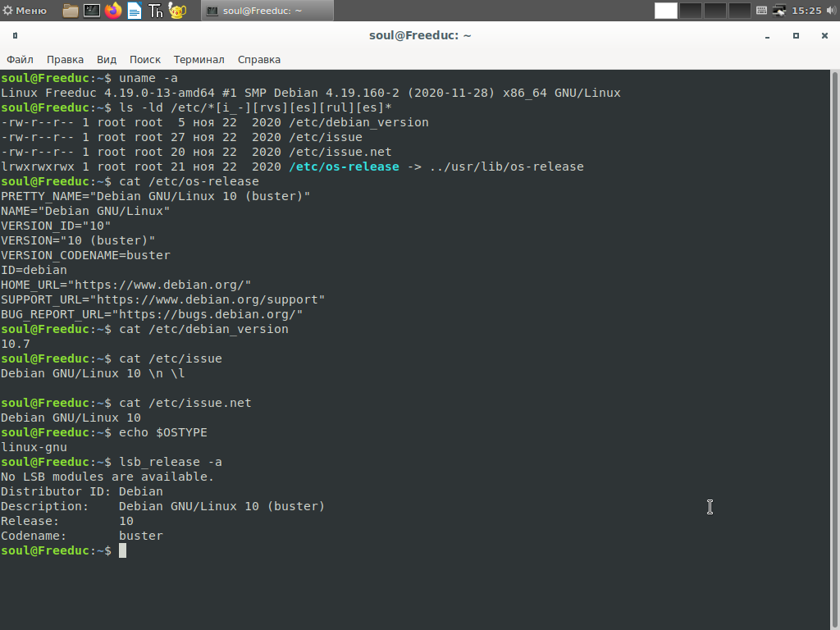Launch the file manager folder icon

[71, 11]
